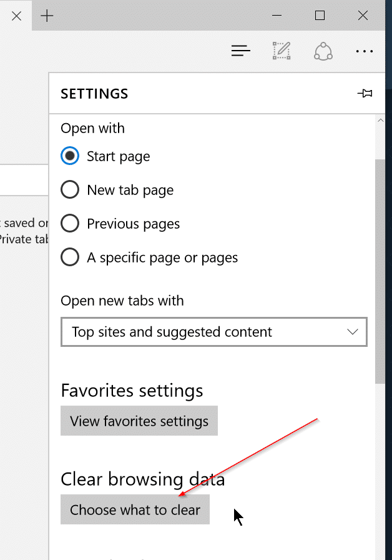Click the SETTINGS heading text
Screen dimensions: 392x560
pos(94,94)
